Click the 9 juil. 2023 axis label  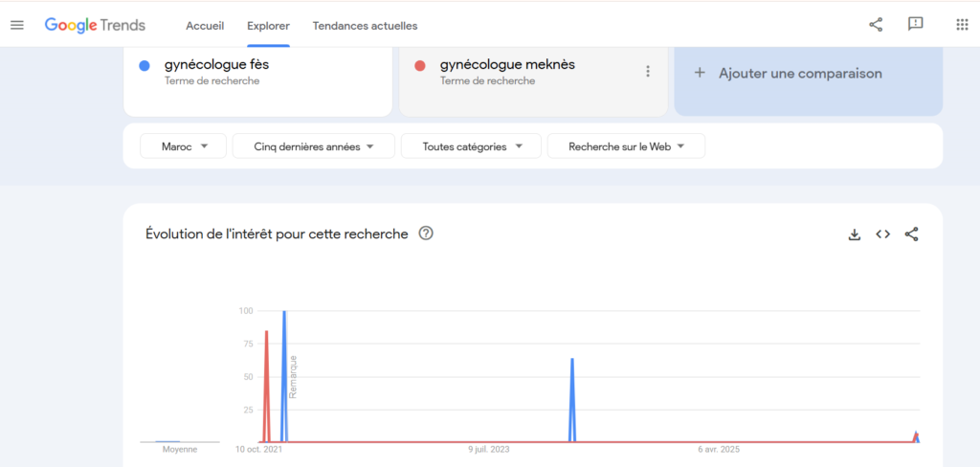click(x=489, y=450)
